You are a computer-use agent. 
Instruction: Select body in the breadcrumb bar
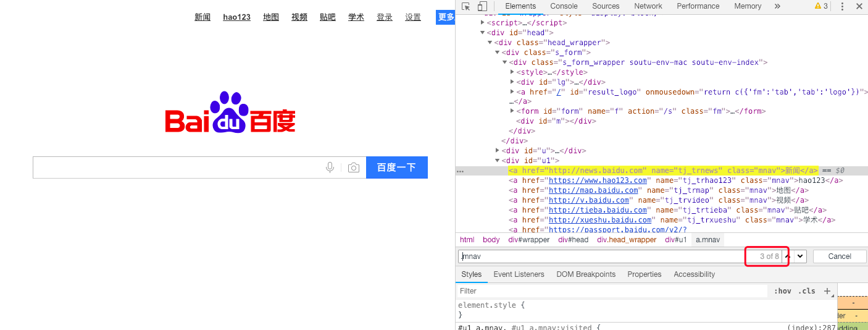[x=491, y=240]
